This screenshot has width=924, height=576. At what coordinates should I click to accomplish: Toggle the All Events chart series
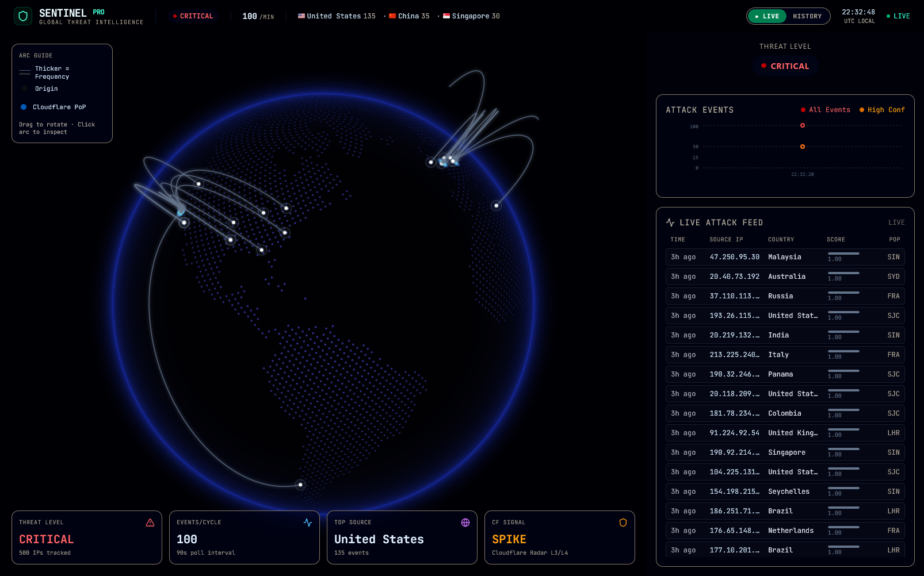coord(825,110)
